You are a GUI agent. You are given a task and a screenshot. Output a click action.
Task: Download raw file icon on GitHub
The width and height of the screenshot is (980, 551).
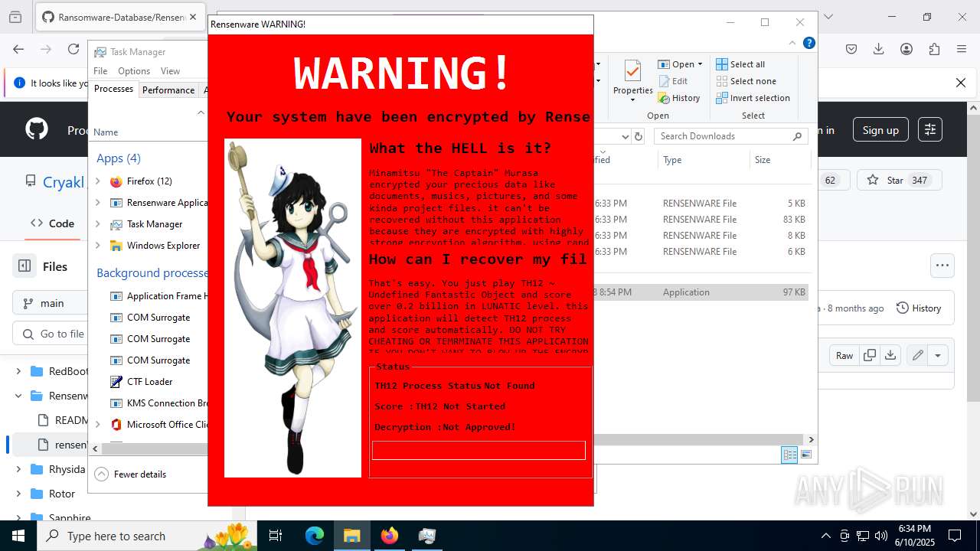[890, 355]
